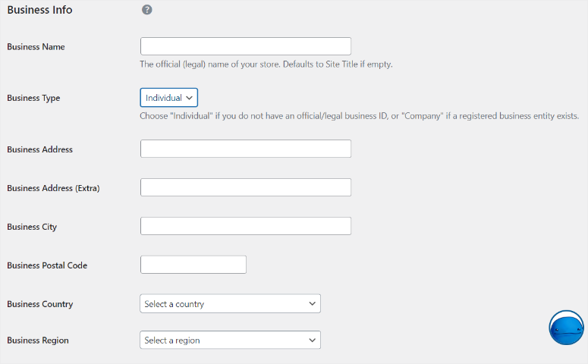Focus the Business Name text field

pyautogui.click(x=245, y=46)
